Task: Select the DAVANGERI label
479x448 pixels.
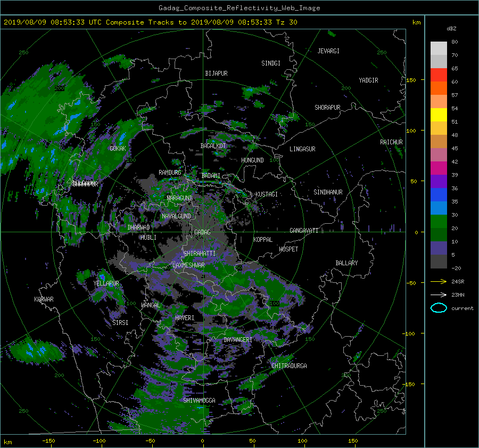Action: (238, 340)
